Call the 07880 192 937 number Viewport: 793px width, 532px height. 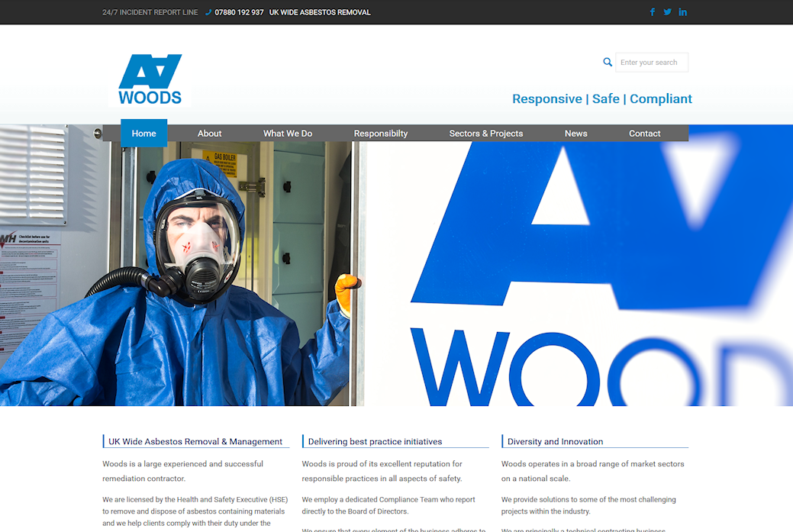239,12
